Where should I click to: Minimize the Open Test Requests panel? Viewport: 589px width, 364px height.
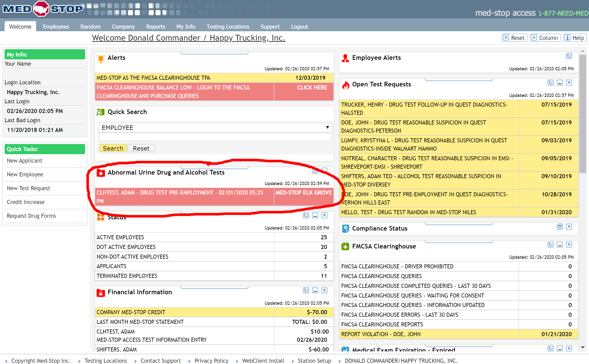(x=560, y=83)
